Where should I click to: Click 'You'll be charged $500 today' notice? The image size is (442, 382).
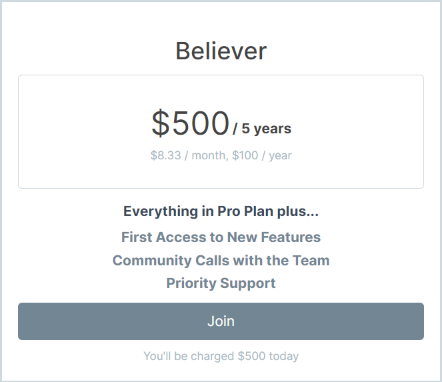tap(221, 356)
